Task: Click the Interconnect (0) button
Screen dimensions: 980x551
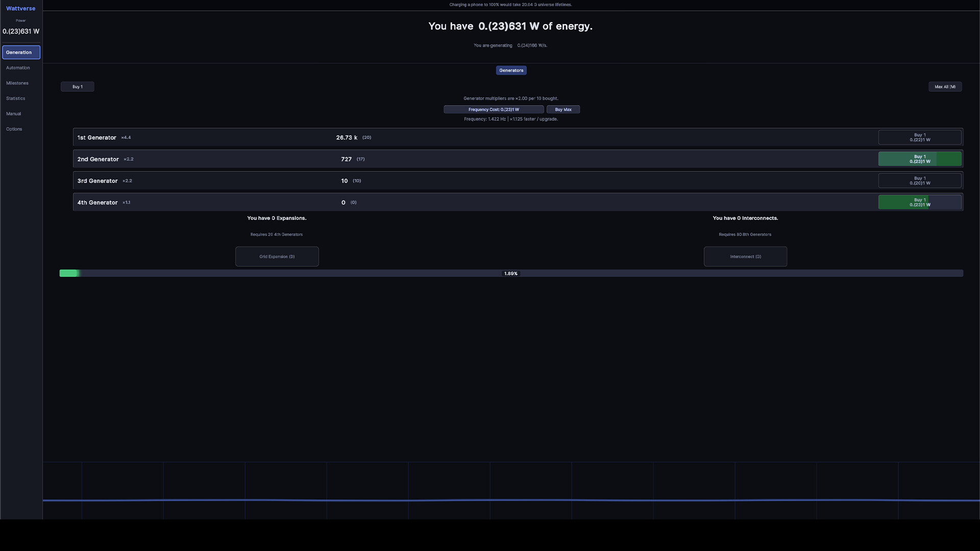Action: pyautogui.click(x=745, y=257)
